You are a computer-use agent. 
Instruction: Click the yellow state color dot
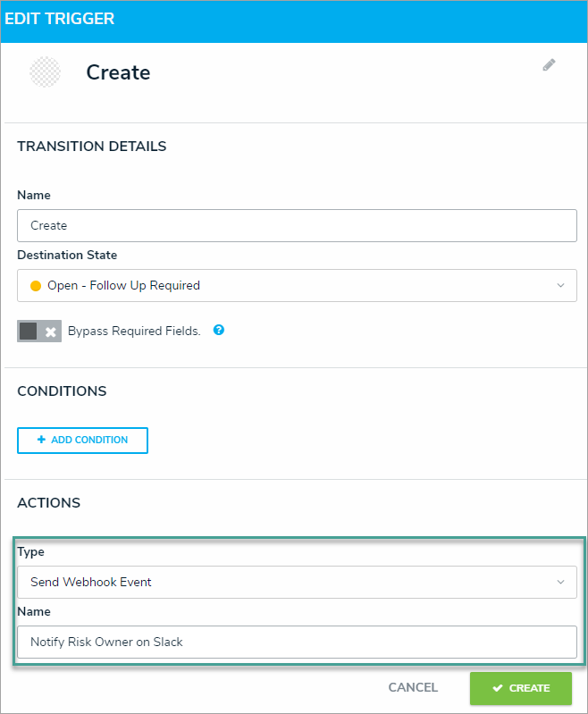click(x=36, y=286)
